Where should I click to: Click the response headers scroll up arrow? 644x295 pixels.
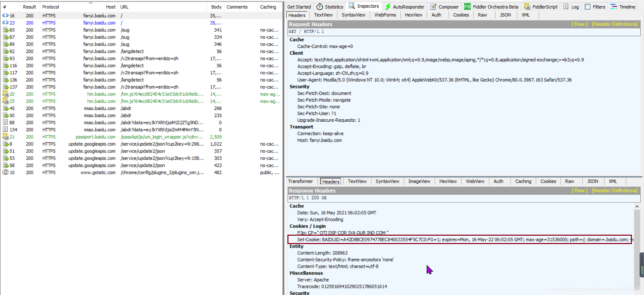637,206
